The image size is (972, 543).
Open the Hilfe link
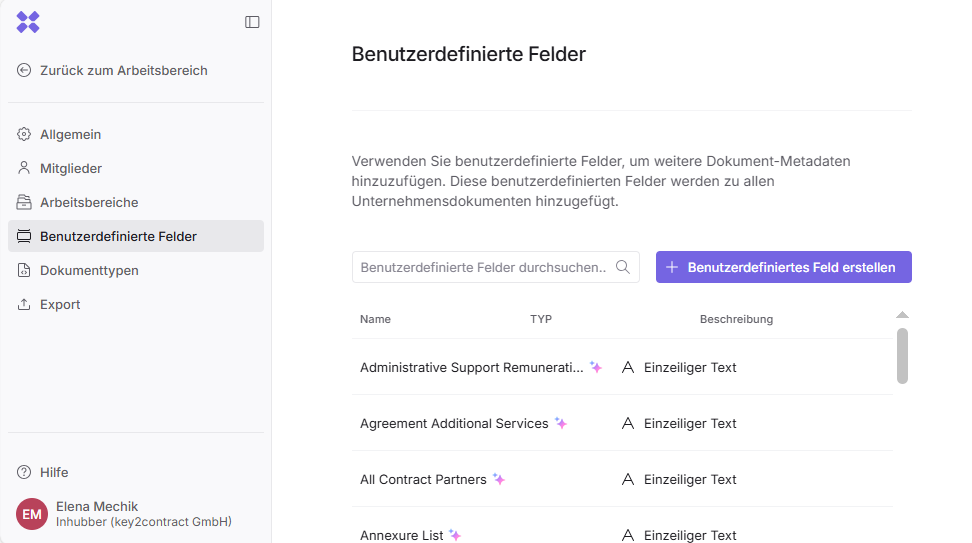(53, 472)
